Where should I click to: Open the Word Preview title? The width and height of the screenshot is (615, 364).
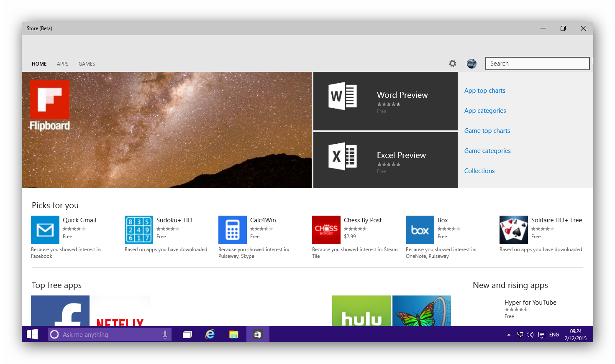[402, 95]
